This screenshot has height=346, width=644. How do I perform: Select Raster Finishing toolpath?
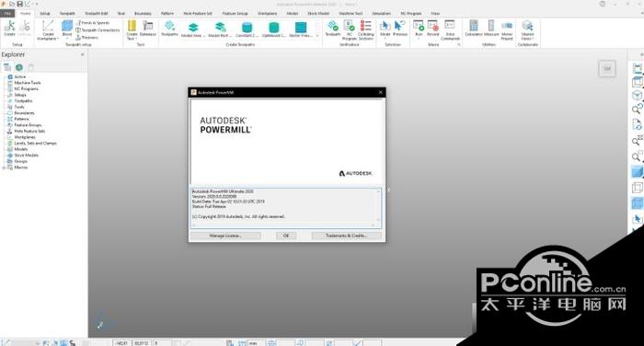point(301,29)
